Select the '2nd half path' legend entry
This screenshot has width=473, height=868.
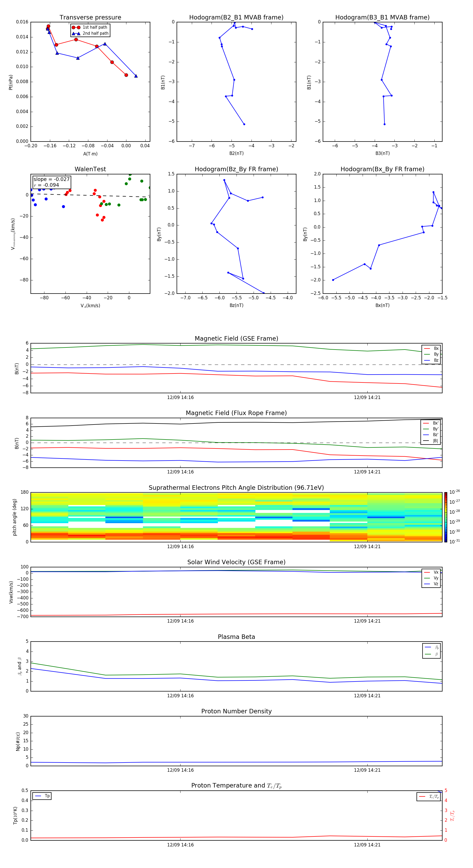coord(90,33)
